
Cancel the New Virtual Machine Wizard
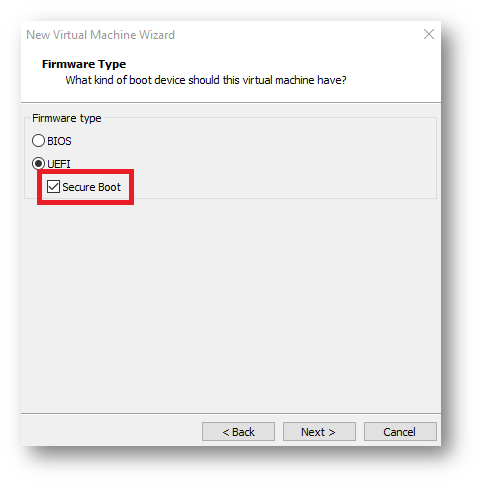point(400,432)
